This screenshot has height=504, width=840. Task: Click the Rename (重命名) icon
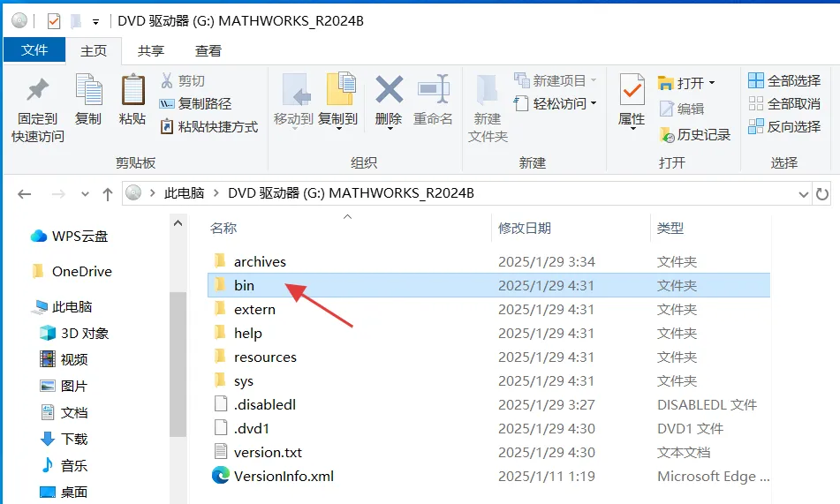click(433, 89)
